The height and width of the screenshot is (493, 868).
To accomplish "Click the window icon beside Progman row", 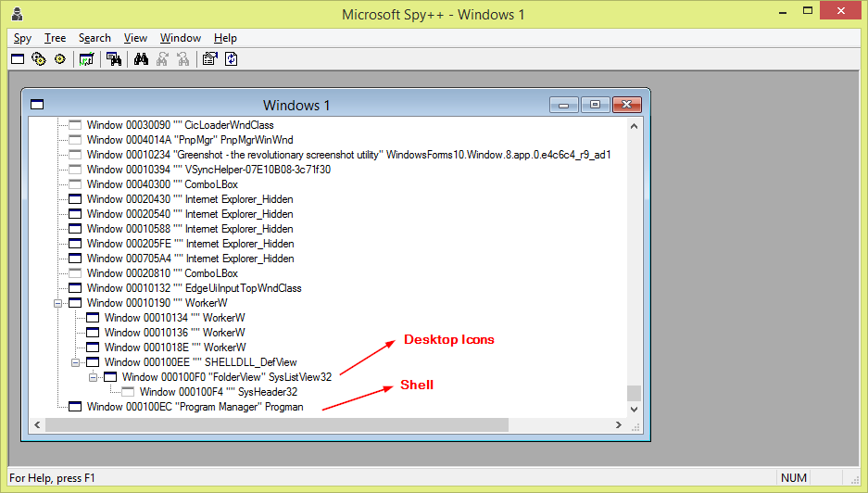I will [75, 407].
